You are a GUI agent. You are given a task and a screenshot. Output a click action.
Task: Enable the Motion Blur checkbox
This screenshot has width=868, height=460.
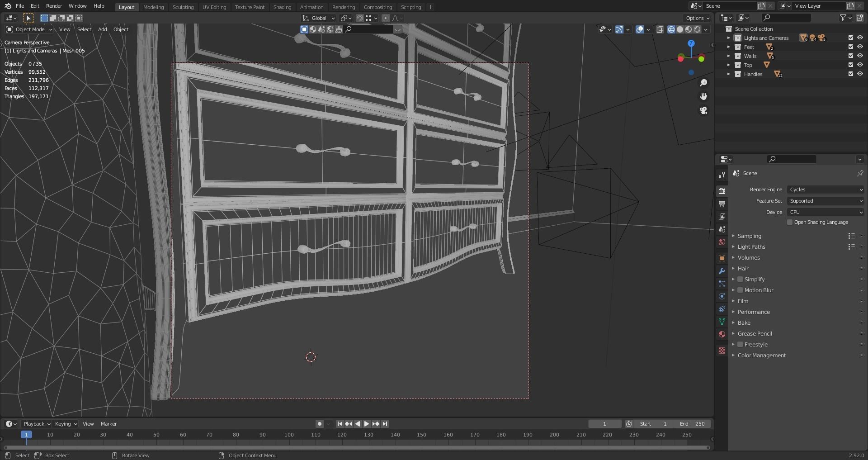[740, 290]
